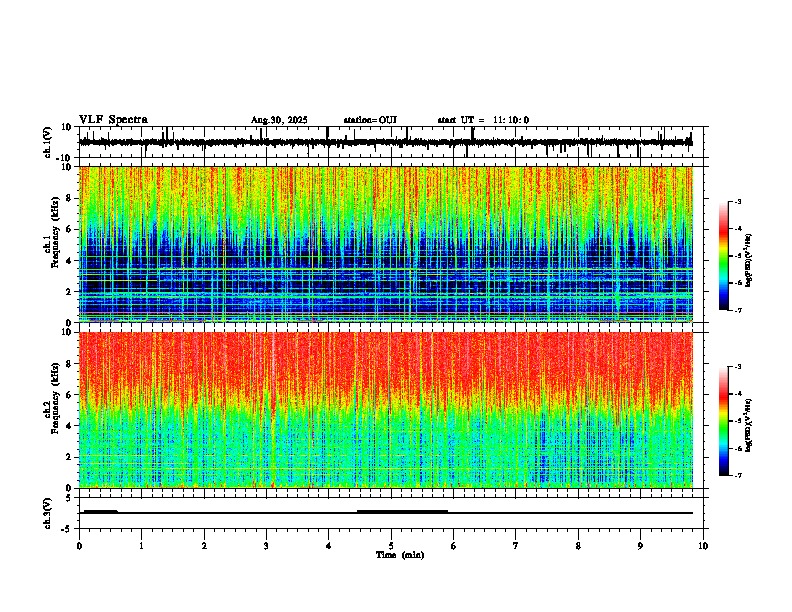Click the 2 kHz tick on ch.1 frequency axis
This screenshot has height=612, width=792.
point(69,291)
